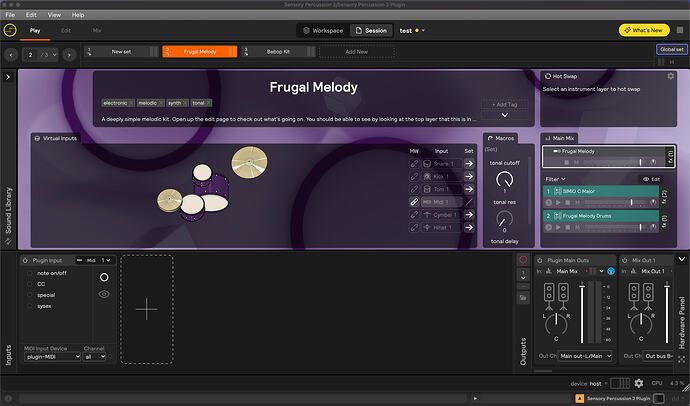690x406 pixels.
Task: Click the Set arrow for Snare 1
Action: pyautogui.click(x=469, y=164)
